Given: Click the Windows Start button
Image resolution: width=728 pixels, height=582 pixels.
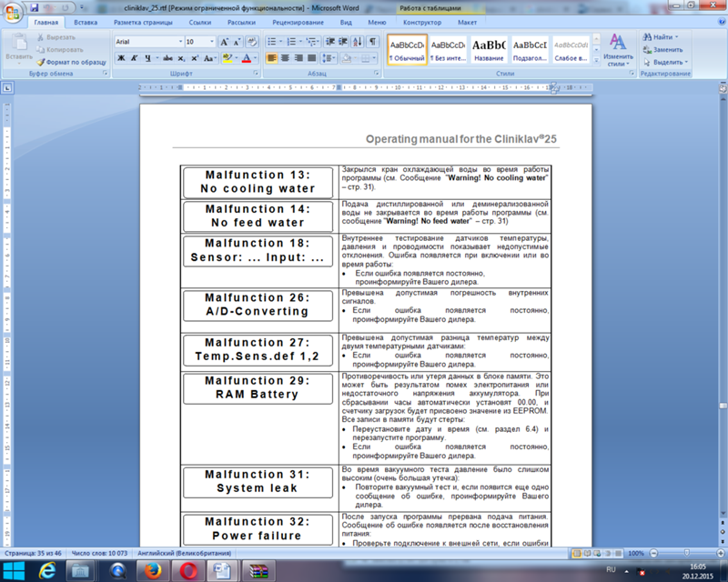Looking at the screenshot, I should [14, 571].
